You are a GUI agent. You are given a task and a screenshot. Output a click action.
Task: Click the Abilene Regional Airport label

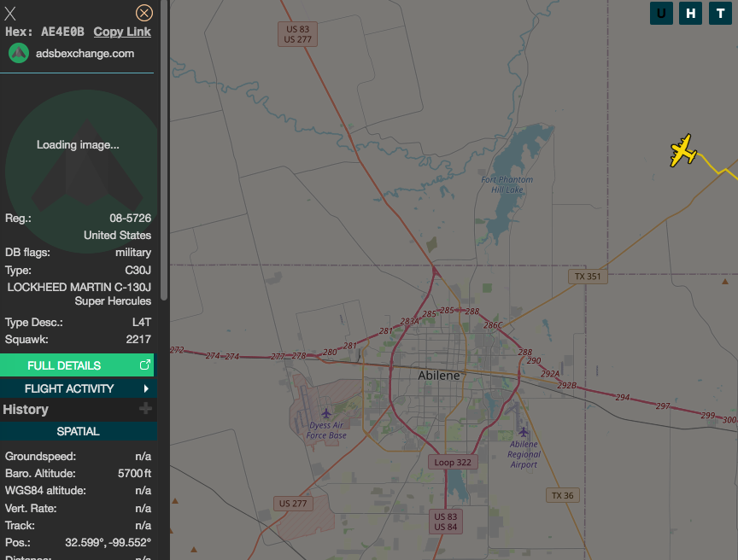click(x=524, y=454)
